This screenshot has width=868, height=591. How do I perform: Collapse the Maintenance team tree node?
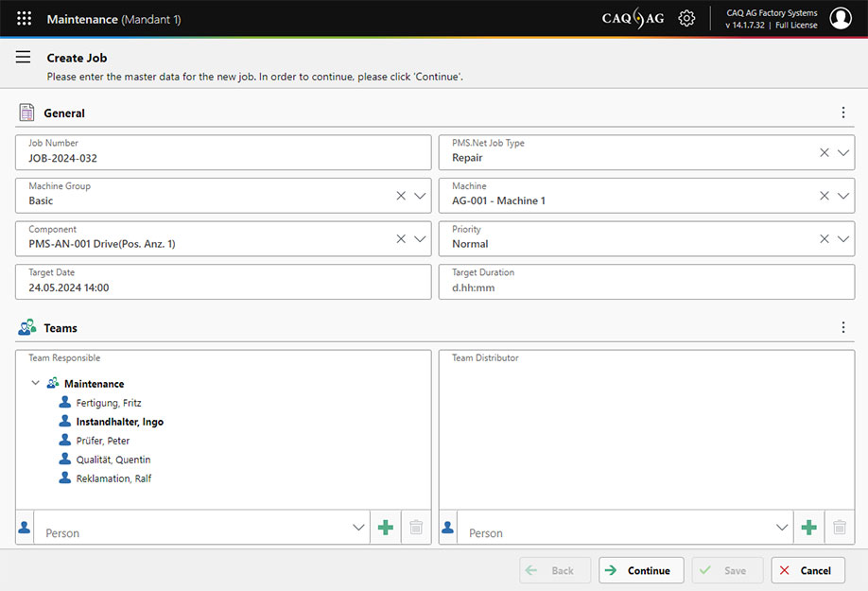tap(36, 384)
